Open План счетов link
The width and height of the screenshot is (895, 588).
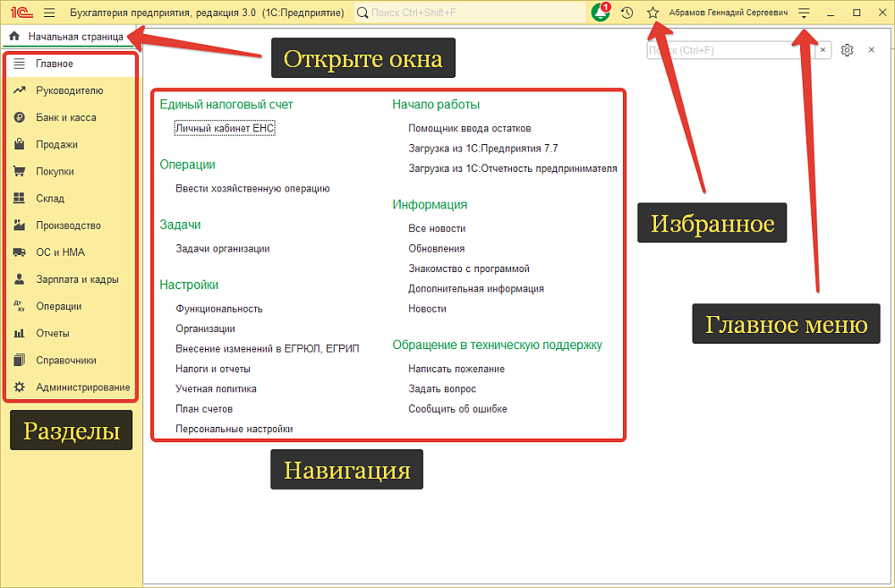[x=204, y=408]
